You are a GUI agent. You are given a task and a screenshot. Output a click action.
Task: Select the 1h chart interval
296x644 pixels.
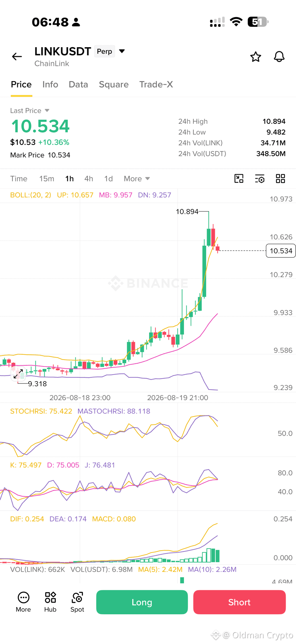(69, 179)
